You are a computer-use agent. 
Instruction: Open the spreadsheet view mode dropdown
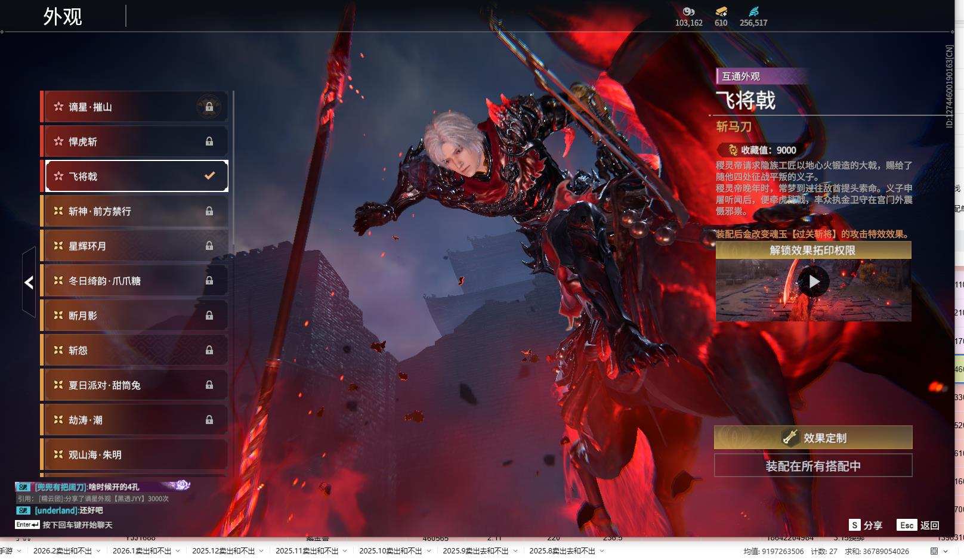click(x=946, y=551)
